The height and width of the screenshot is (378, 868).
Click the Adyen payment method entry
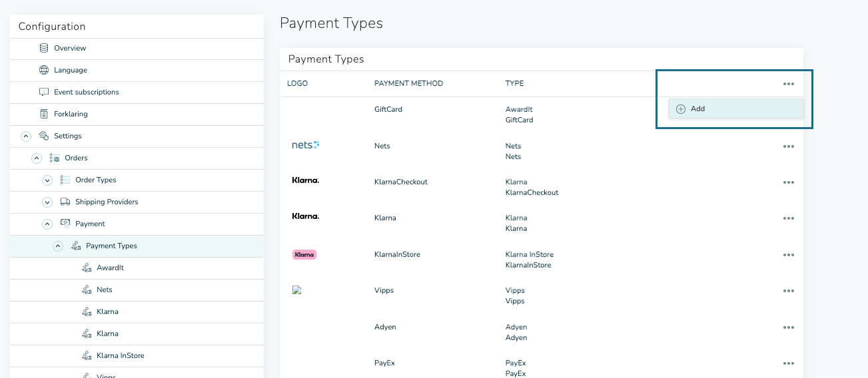click(x=386, y=327)
